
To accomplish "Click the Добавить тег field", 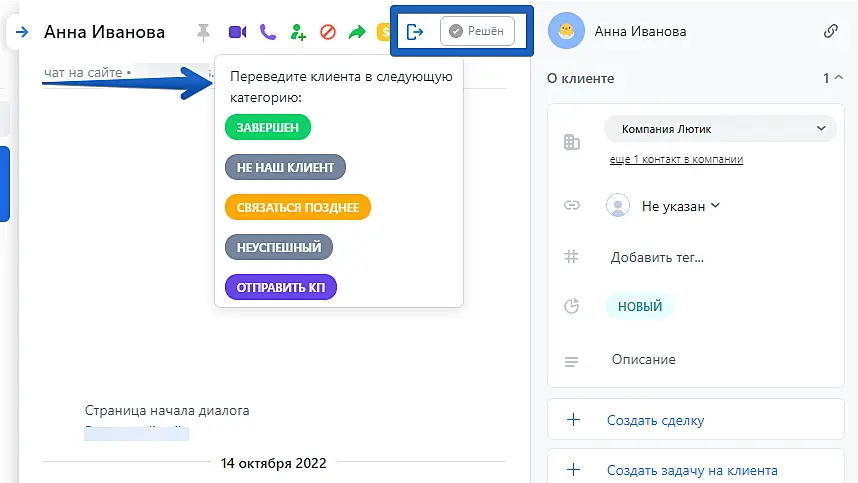I will click(x=657, y=257).
